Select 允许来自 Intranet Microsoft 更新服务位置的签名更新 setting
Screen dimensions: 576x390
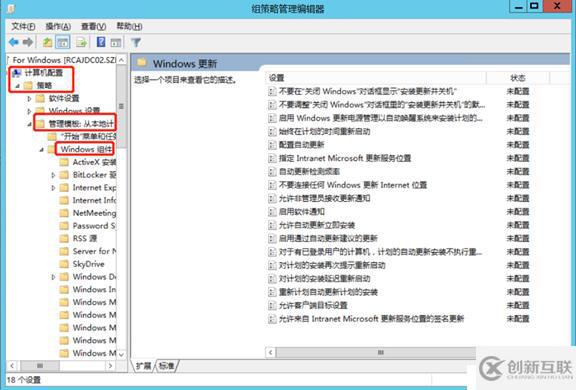point(371,319)
